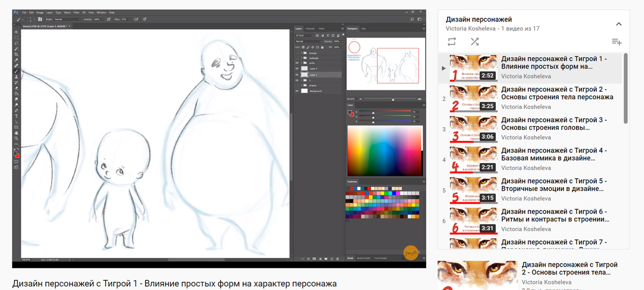
Task: Click the Navigator preview thumbnail
Action: [x=386, y=64]
